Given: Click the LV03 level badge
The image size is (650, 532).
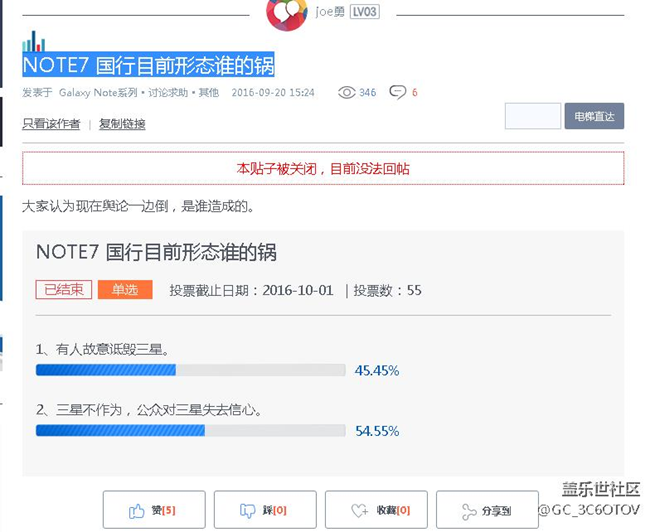Looking at the screenshot, I should pos(365,12).
